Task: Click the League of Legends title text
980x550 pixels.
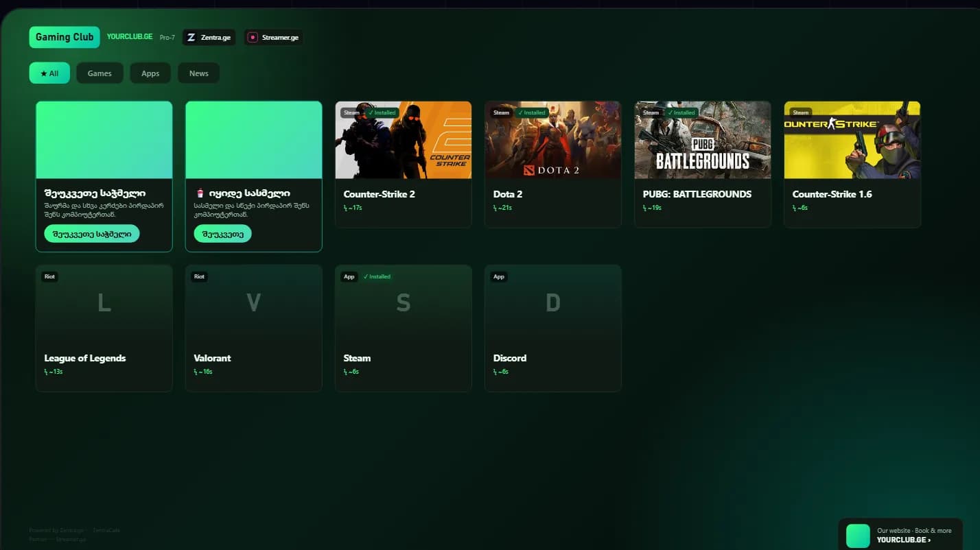Action: tap(85, 358)
